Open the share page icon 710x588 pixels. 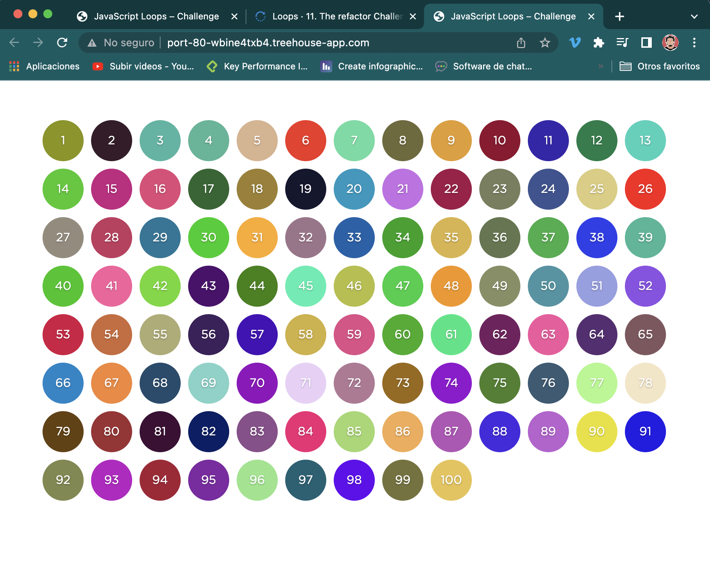pyautogui.click(x=521, y=43)
